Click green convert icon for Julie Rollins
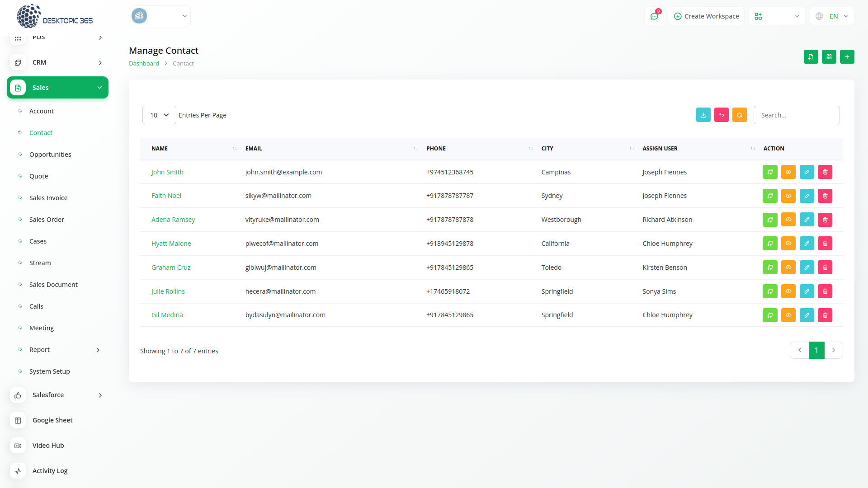Image resolution: width=868 pixels, height=488 pixels. point(770,291)
